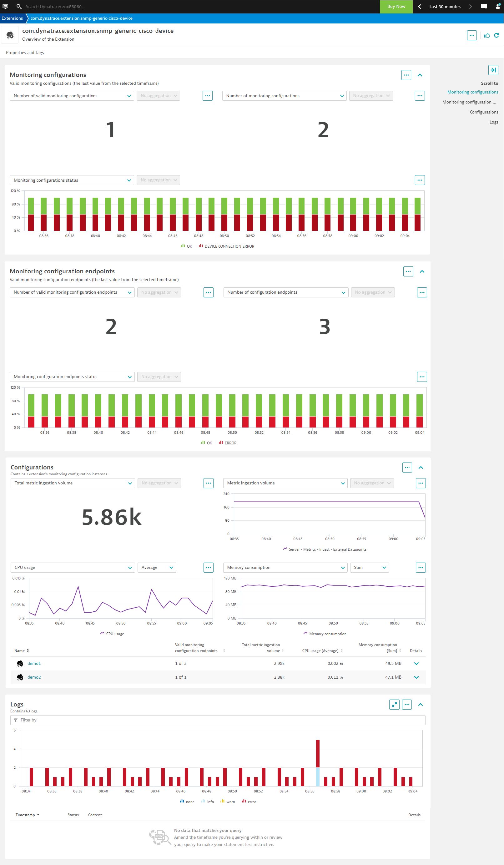Open Last 30 minutes timeframe selector
Image resolution: width=504 pixels, height=865 pixels.
[x=445, y=7]
